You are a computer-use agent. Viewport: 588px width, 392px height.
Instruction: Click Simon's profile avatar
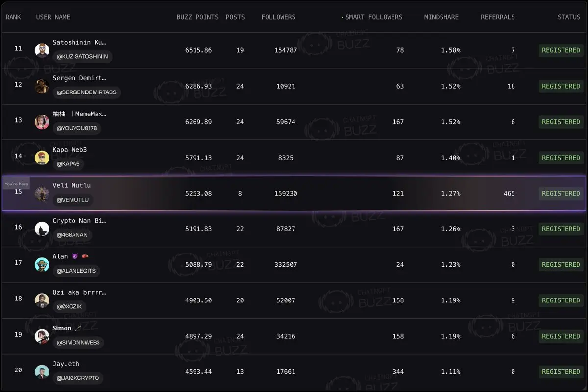pos(42,336)
